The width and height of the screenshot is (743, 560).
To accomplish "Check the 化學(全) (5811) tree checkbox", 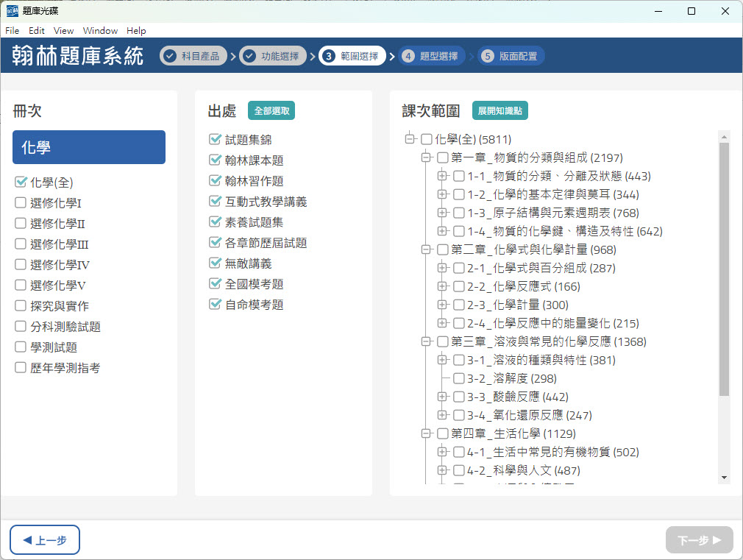I will pos(427,139).
